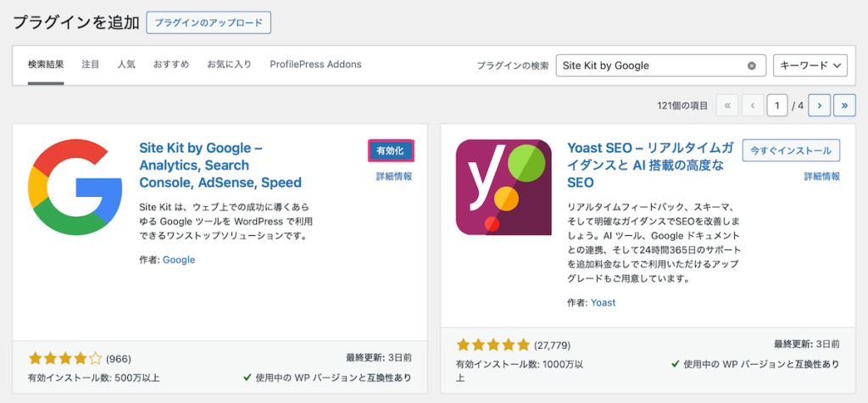Open the 注目 tab
The image size is (868, 403).
91,64
